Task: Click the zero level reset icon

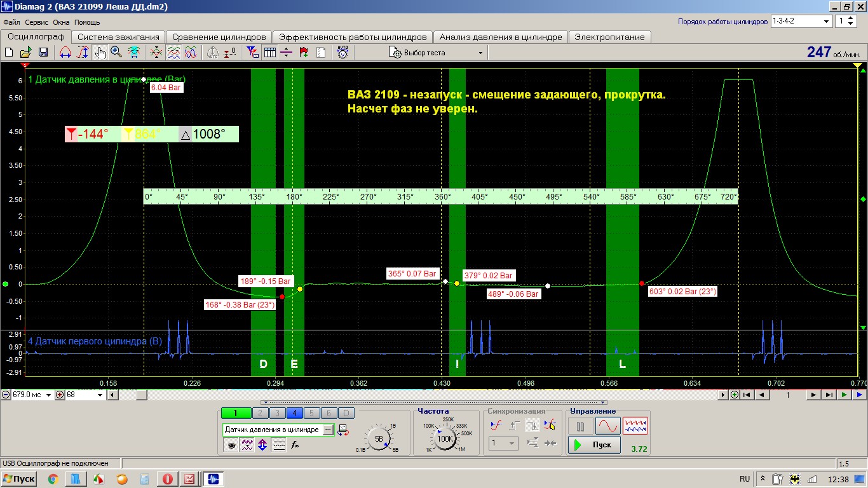Action: [231, 53]
